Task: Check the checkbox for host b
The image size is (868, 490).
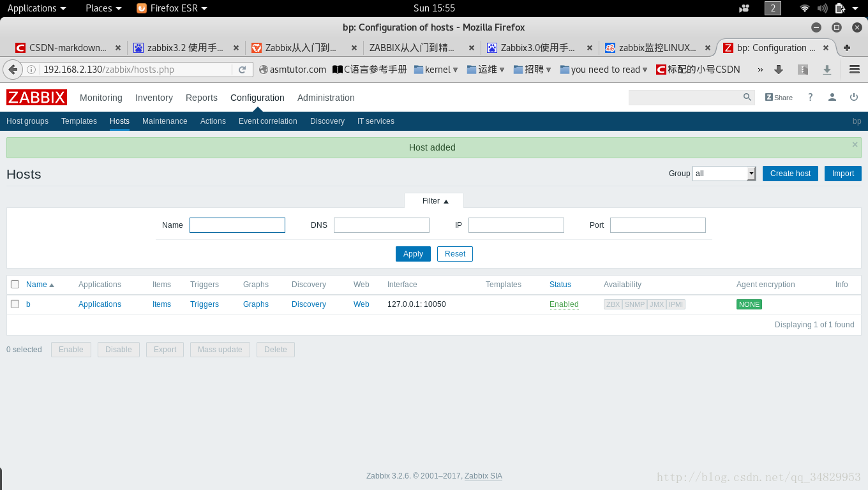Action: [15, 304]
